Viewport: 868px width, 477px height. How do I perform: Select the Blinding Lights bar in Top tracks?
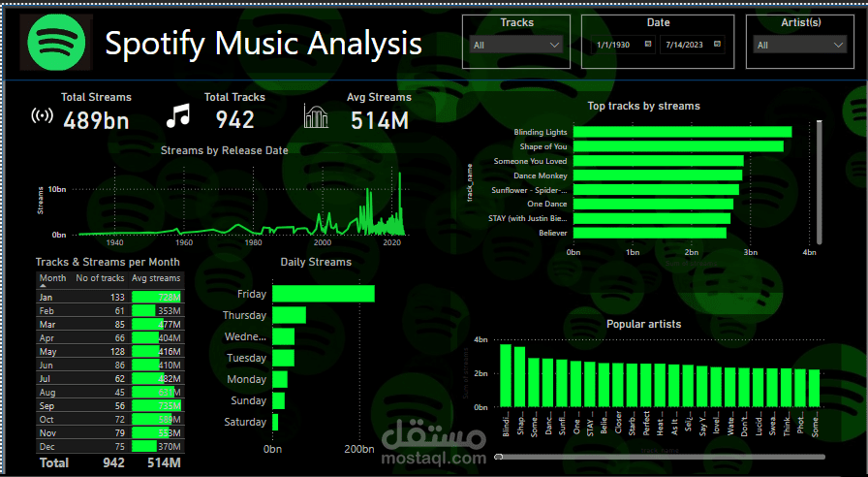pyautogui.click(x=682, y=132)
